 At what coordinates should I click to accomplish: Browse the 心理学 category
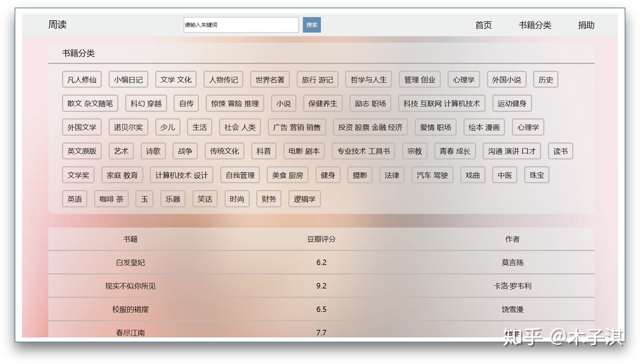(x=464, y=80)
